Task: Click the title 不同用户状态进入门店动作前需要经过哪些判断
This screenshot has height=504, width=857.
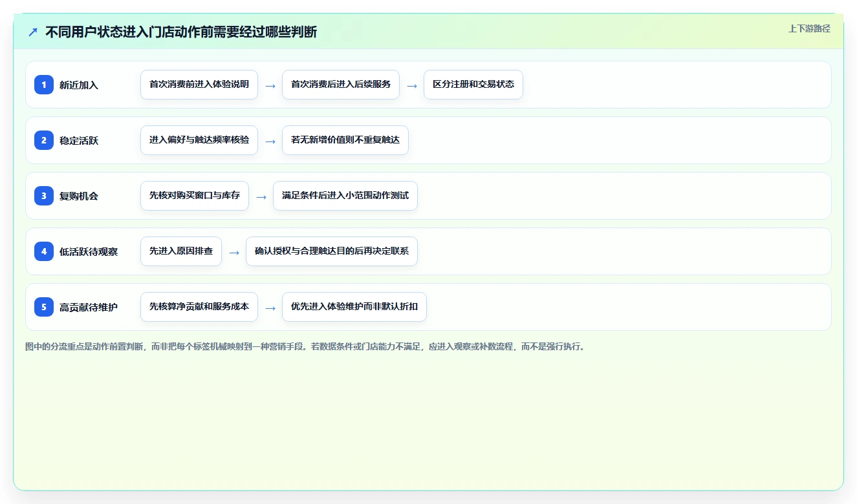Action: click(x=181, y=32)
